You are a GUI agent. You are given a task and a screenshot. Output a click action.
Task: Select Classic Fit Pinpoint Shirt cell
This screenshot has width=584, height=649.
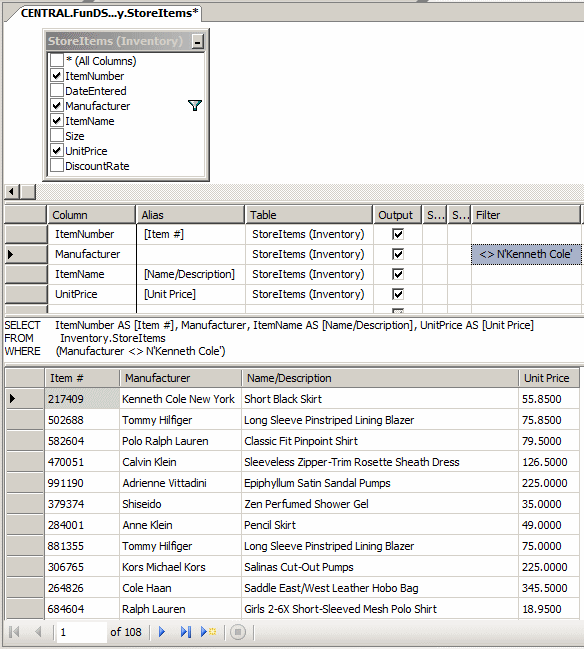point(380,441)
